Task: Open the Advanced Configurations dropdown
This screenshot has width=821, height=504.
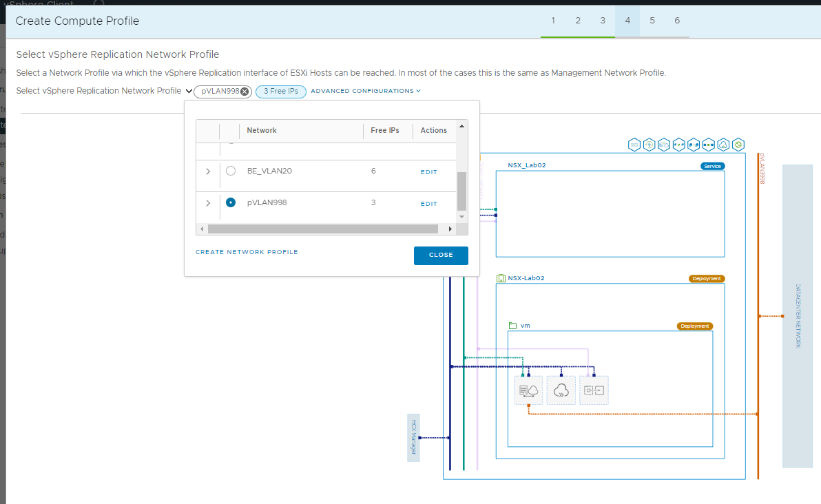Action: 366,91
